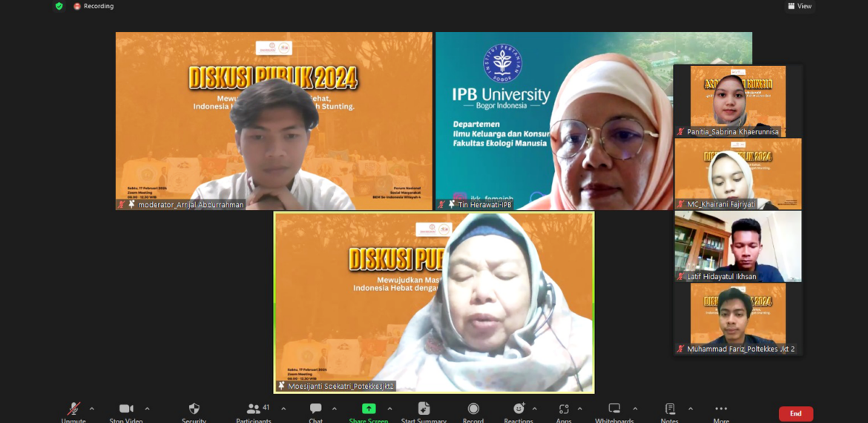Click muted mic icon on MC_Khairani tile
The image size is (868, 423).
(x=681, y=204)
